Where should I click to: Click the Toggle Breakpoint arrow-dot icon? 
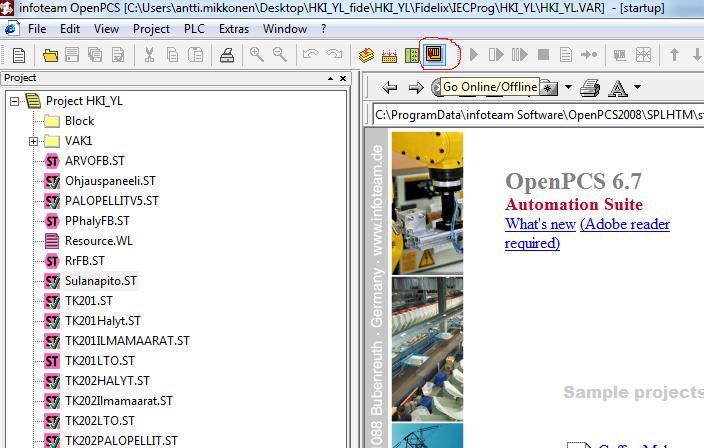tap(589, 55)
